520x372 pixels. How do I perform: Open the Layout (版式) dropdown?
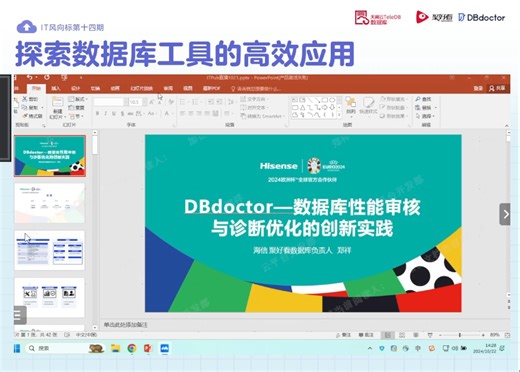click(78, 99)
